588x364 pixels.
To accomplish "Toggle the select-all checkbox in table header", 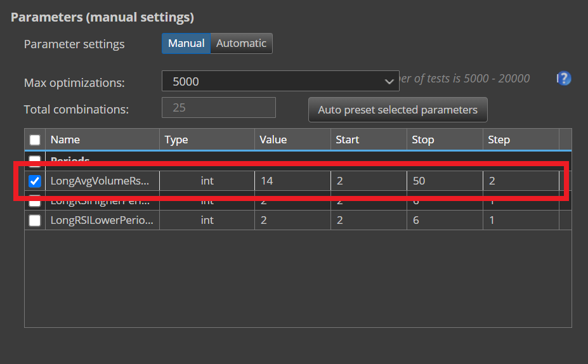I will 35,140.
